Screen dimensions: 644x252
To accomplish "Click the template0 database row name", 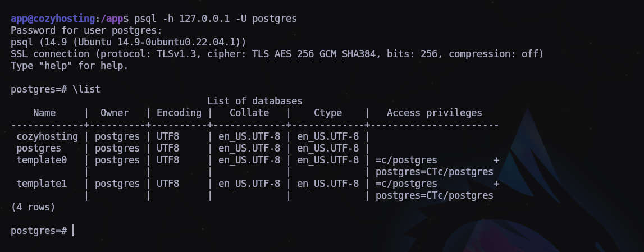I will [42, 160].
